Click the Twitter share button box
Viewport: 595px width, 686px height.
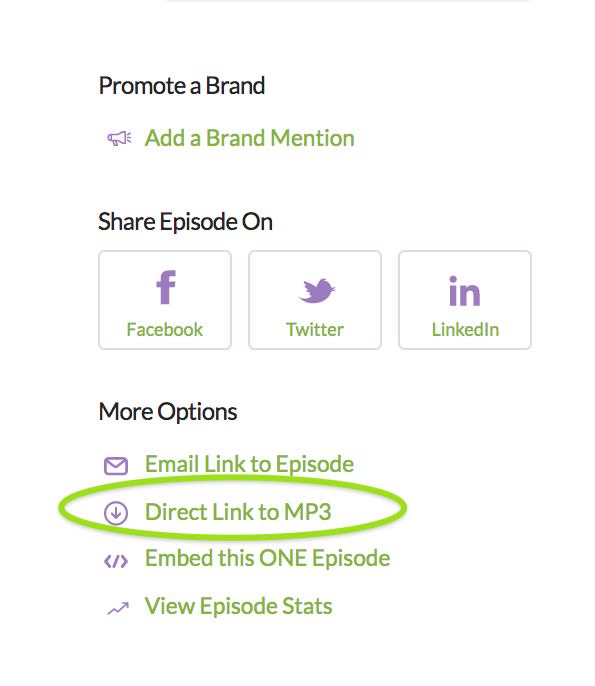[315, 300]
